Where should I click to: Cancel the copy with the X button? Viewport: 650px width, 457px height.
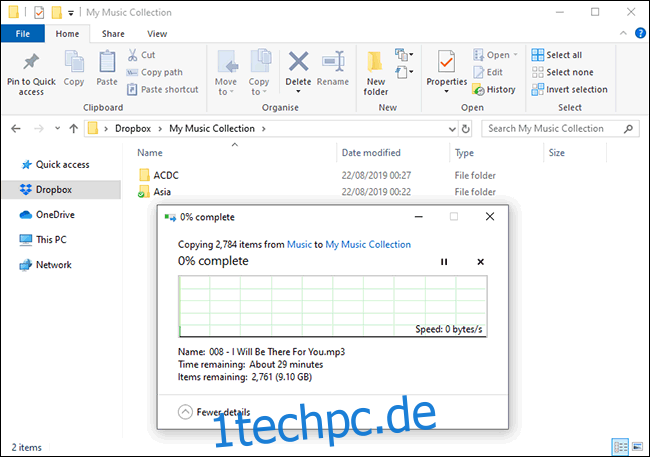[480, 262]
